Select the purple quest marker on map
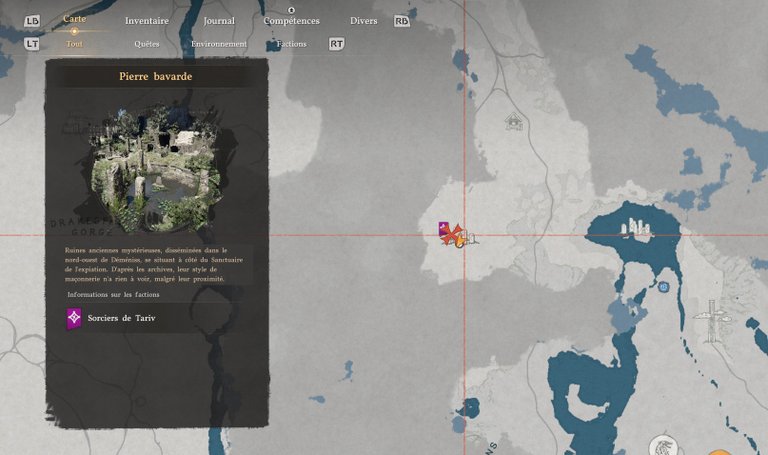Image resolution: width=768 pixels, height=455 pixels. click(x=443, y=229)
